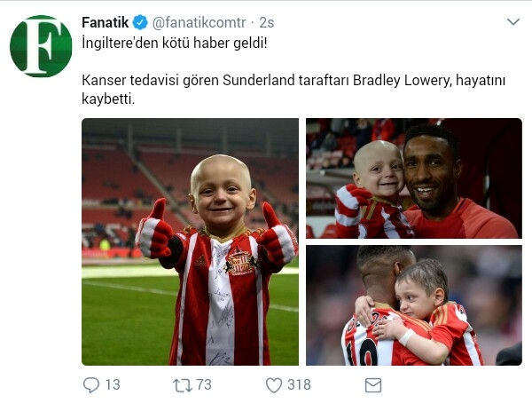The image size is (532, 403).
Task: Expand the tweet options chevron
Action: point(513,21)
